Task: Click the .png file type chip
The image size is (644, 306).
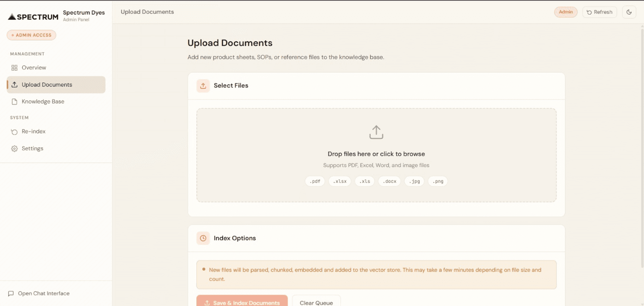Action: pos(438,181)
